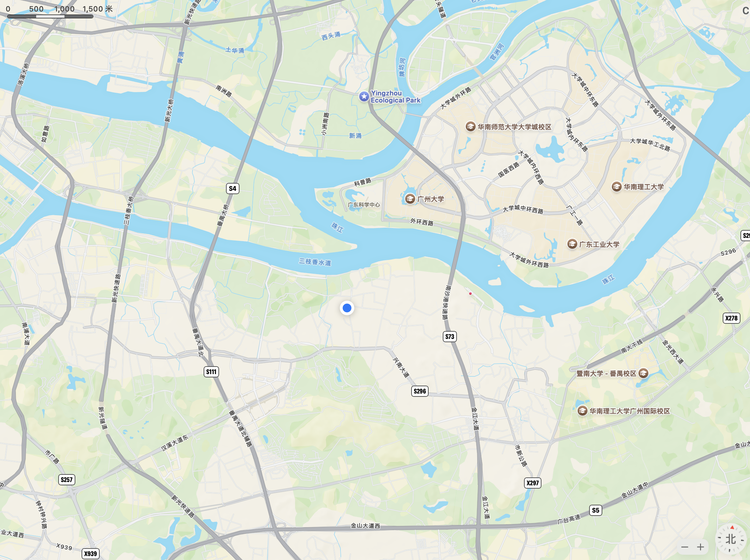Select the 华南师范大学大学城校区 university icon

click(x=470, y=127)
